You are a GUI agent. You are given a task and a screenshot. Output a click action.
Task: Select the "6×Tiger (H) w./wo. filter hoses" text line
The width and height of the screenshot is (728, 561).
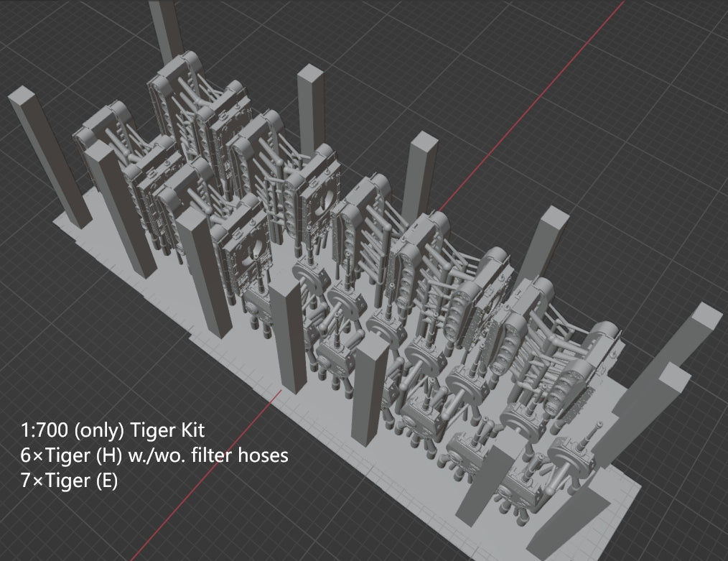tap(154, 455)
